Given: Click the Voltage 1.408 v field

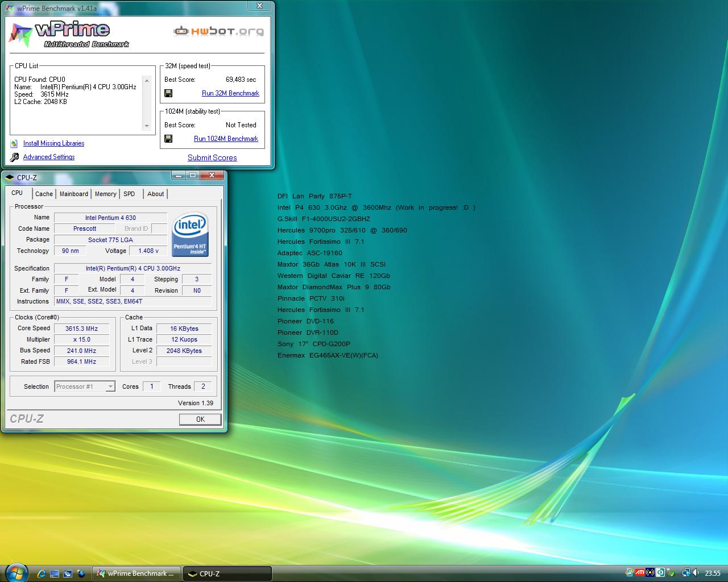Looking at the screenshot, I should 148,251.
